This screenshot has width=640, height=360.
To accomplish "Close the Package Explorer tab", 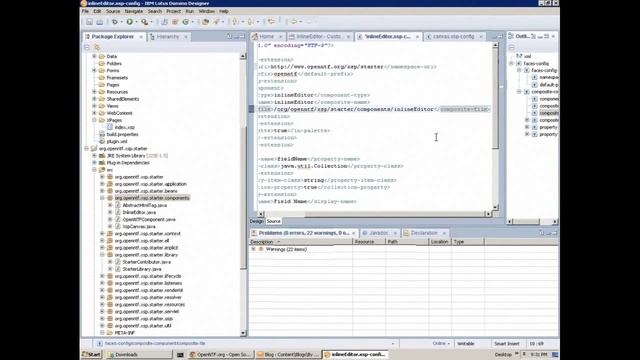I will pyautogui.click(x=141, y=37).
